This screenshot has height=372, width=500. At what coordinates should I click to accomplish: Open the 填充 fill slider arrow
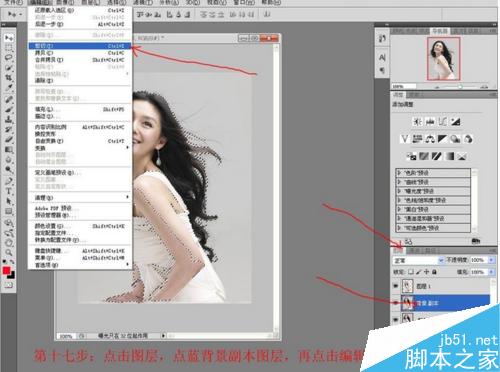pyautogui.click(x=491, y=272)
